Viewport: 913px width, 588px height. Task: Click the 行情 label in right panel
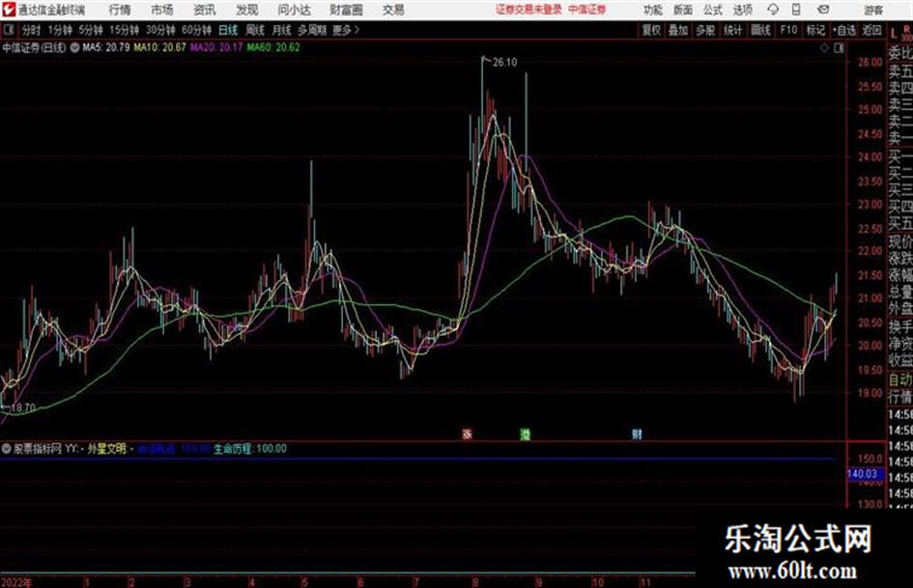click(x=900, y=397)
